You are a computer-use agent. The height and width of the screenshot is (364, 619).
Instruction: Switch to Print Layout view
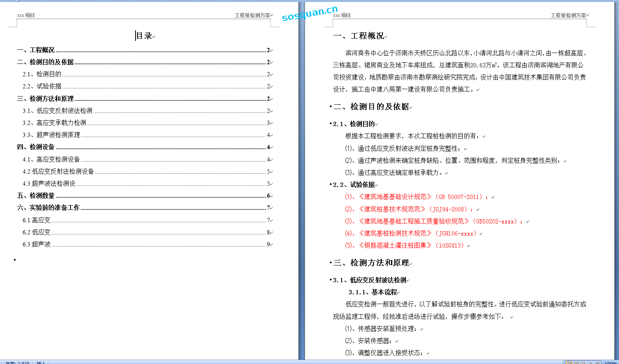(569, 363)
